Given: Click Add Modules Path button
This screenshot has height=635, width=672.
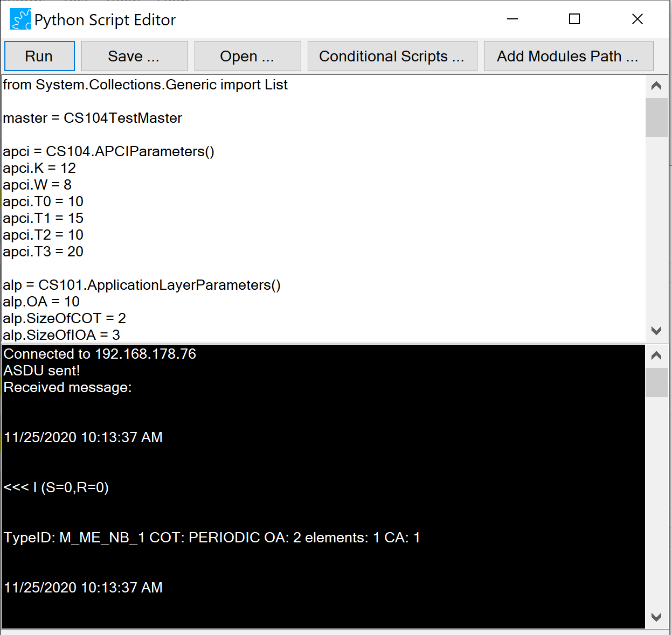Looking at the screenshot, I should 568,56.
